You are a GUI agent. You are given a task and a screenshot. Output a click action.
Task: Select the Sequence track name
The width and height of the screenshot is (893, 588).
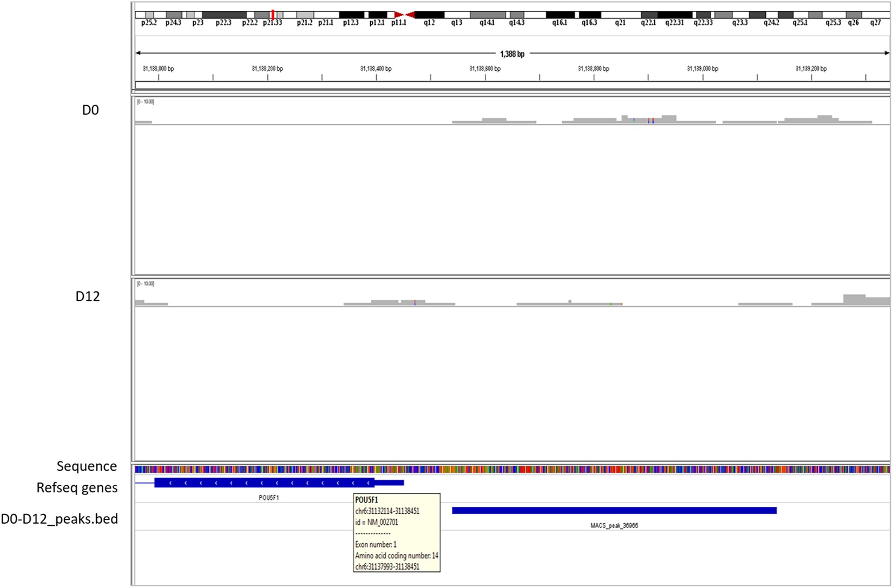coord(87,466)
